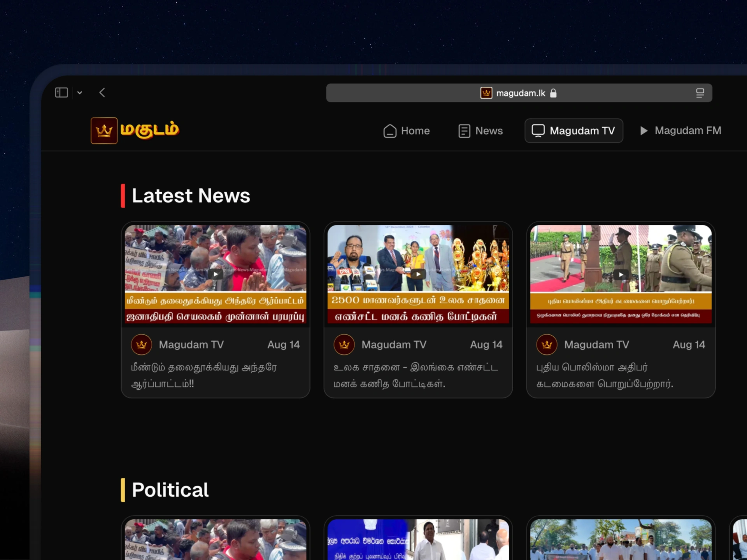This screenshot has height=560, width=747.
Task: Toggle the browser sidebar icon
Action: (x=61, y=93)
